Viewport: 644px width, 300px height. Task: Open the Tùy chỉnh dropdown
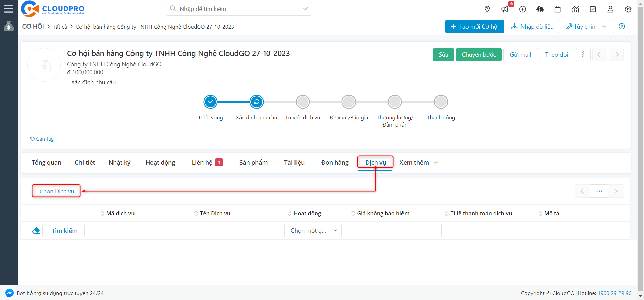click(x=586, y=27)
